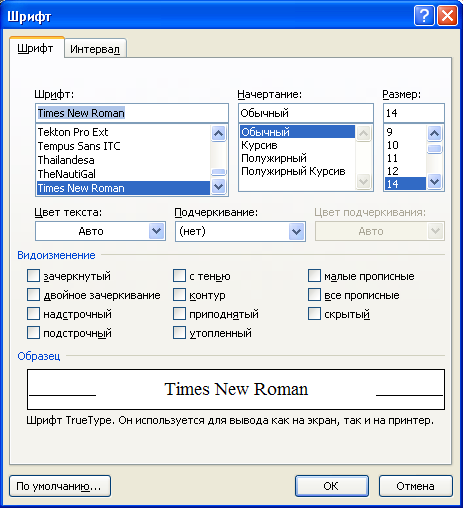Enable the зачеркнутый checkbox
The height and width of the screenshot is (508, 463).
click(x=33, y=276)
